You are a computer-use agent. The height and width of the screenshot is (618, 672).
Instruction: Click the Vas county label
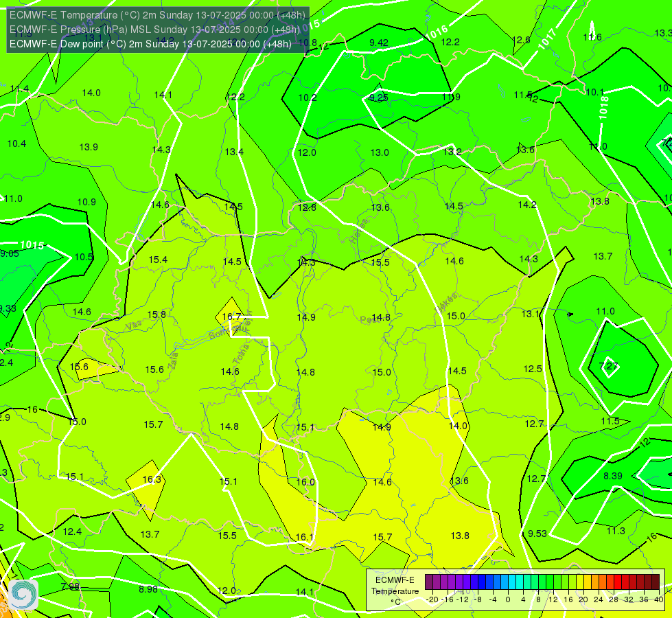click(134, 326)
